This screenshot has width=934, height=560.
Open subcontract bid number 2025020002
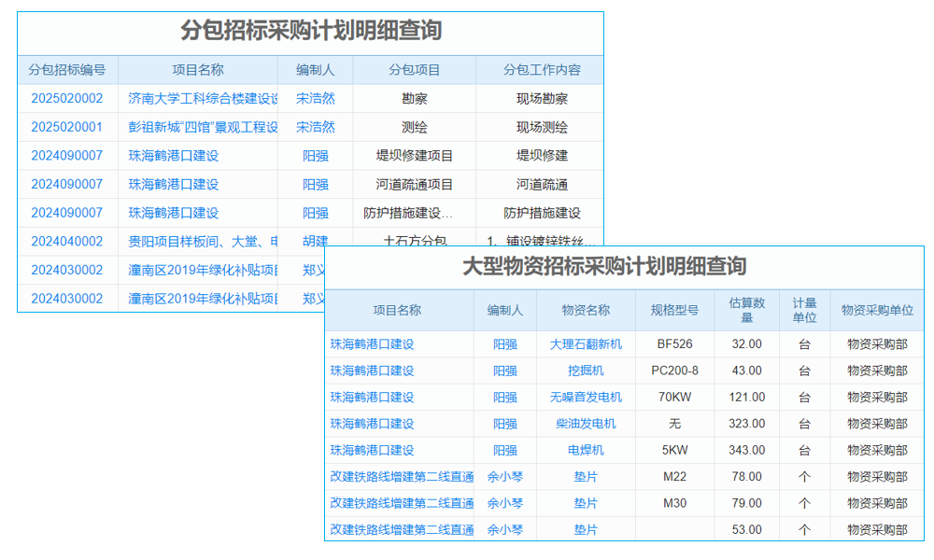coord(66,98)
